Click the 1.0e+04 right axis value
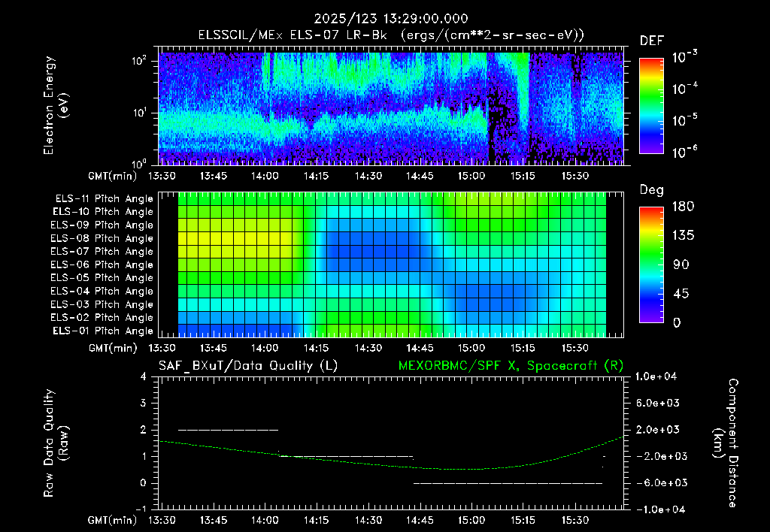The height and width of the screenshot is (532, 770). [x=656, y=377]
